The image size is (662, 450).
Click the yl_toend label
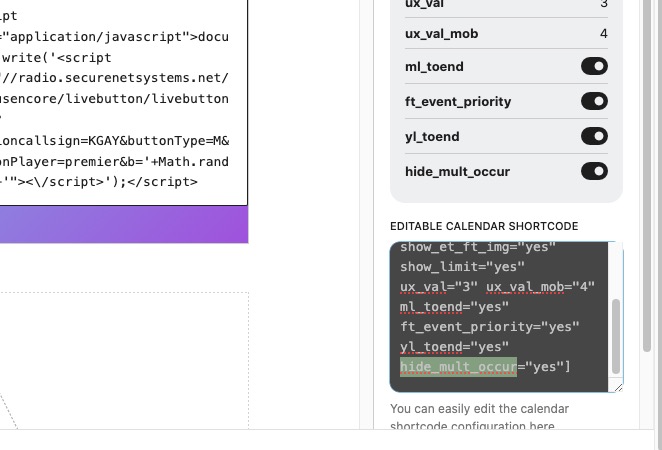(x=432, y=137)
